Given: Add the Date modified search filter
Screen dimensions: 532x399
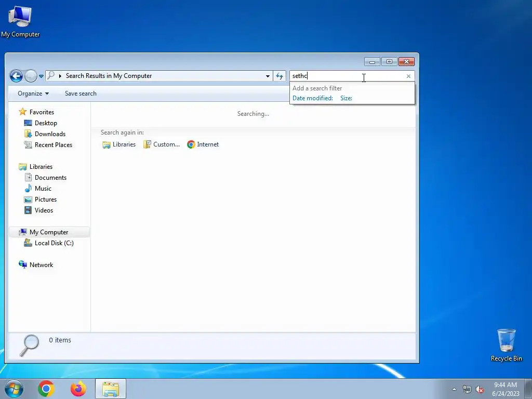Looking at the screenshot, I should click(312, 98).
